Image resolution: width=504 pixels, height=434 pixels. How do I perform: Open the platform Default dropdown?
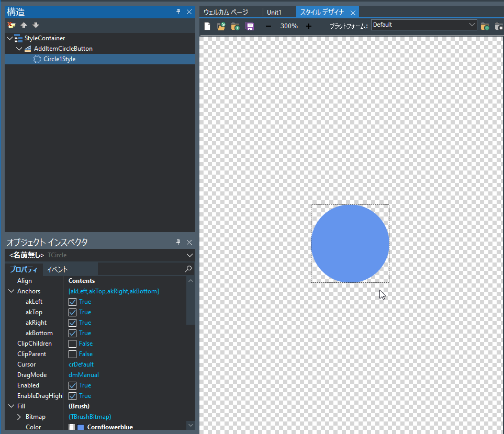472,25
